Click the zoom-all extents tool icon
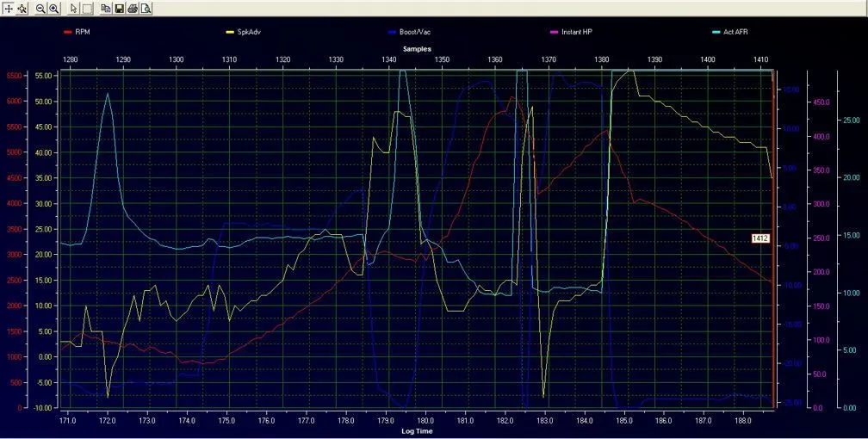Image resolution: width=868 pixels, height=439 pixels. (x=22, y=9)
